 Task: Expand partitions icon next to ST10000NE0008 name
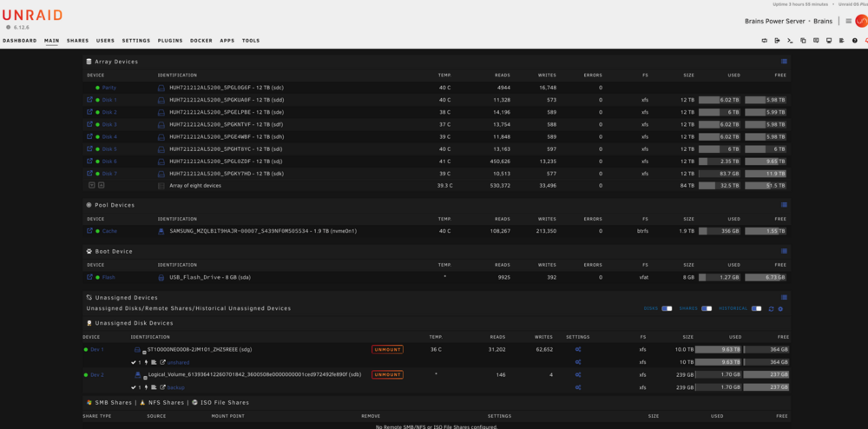(x=144, y=352)
